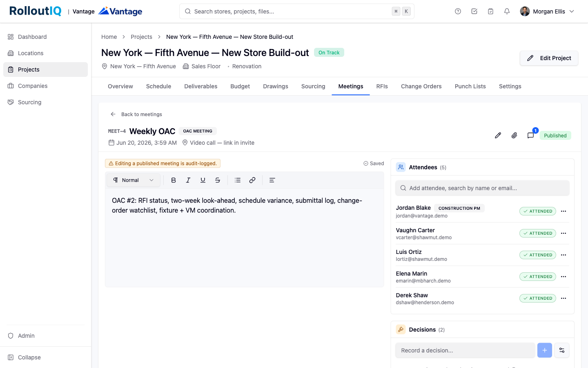Switch to the Drawings tab
Image resolution: width=588 pixels, height=368 pixels.
276,86
